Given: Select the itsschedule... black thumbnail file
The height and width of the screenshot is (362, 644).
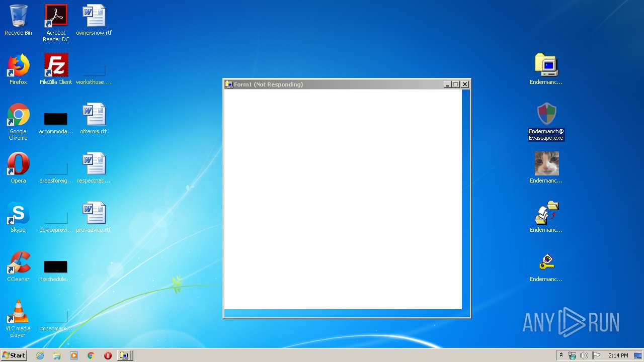Looking at the screenshot, I should [x=56, y=267].
